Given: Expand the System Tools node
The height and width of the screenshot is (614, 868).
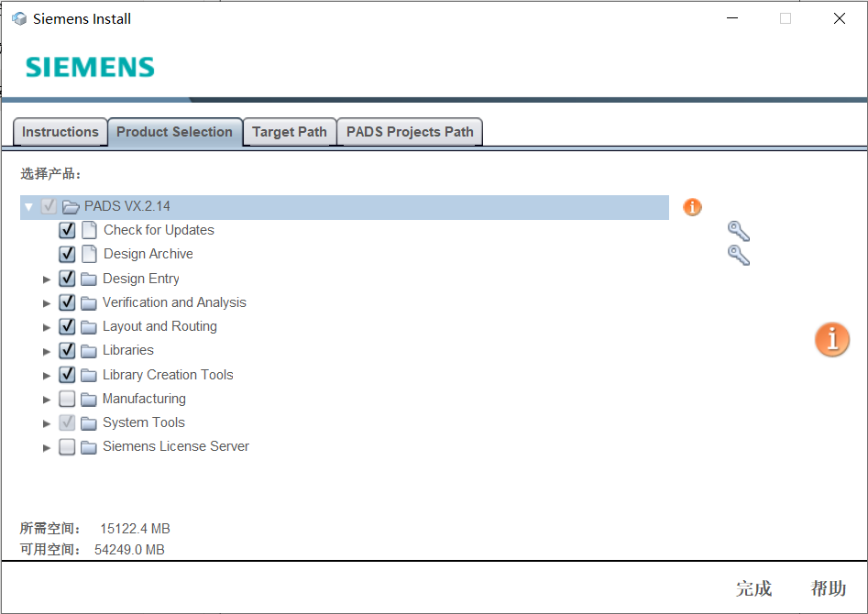Looking at the screenshot, I should point(47,423).
